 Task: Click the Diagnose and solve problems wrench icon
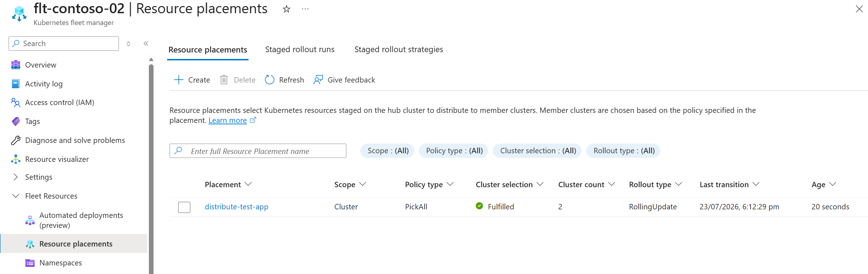(x=16, y=140)
